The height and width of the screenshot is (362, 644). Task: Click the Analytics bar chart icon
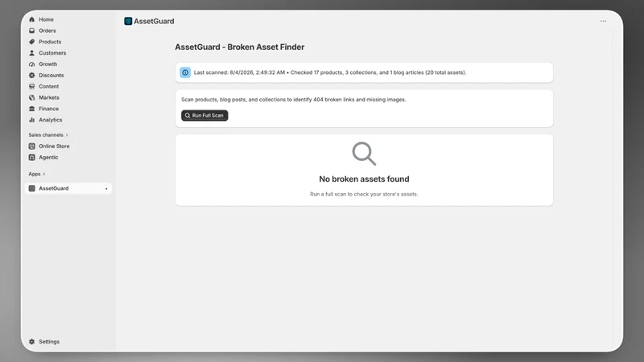[x=31, y=120]
